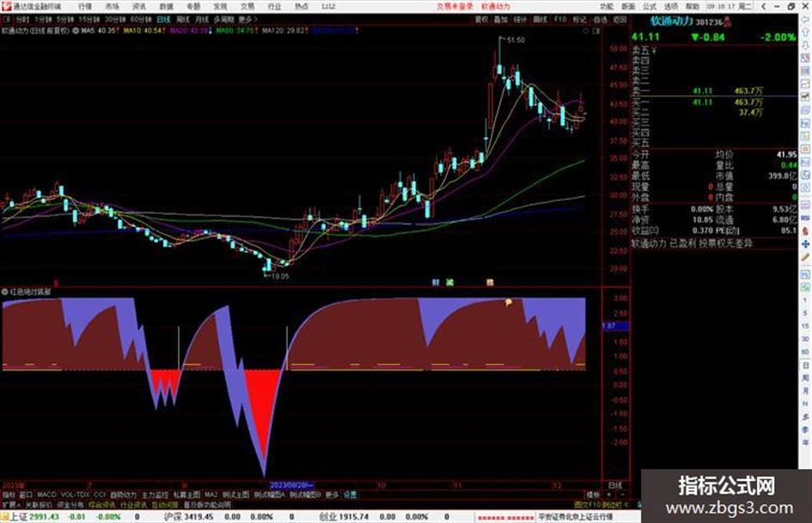Click the up-arrow icon in right sidebar
The width and height of the screenshot is (812, 523).
[x=806, y=32]
